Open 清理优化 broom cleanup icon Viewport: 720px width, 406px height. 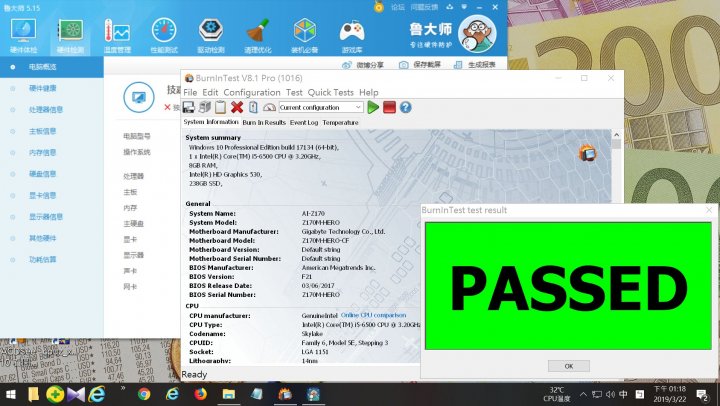(x=258, y=36)
